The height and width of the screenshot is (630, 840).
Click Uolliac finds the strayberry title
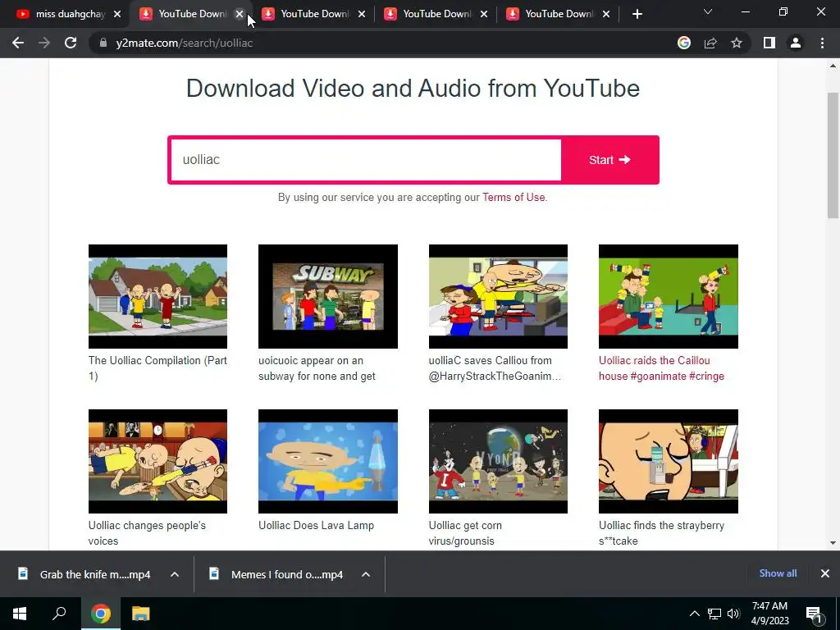[661, 533]
